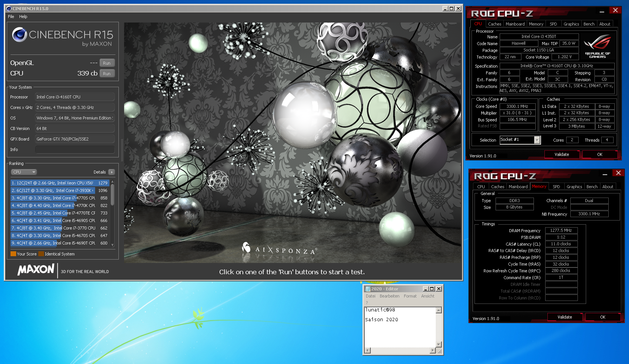Select ranking row 6 Core i5-4690S
The width and height of the screenshot is (629, 364).
coord(60,221)
